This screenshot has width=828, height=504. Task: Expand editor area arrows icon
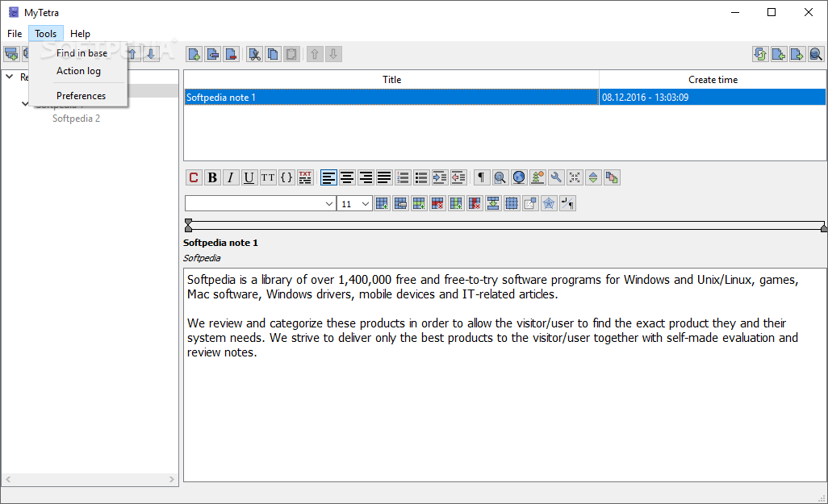(575, 177)
